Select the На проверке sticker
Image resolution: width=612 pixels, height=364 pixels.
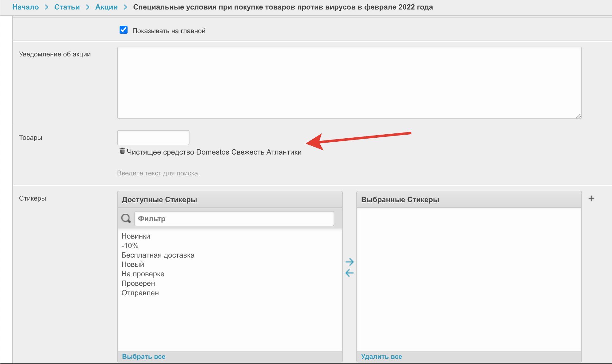143,274
